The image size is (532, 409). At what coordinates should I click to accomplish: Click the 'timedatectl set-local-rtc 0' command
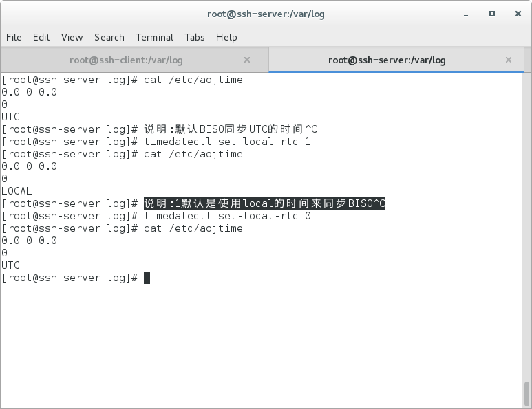(227, 216)
